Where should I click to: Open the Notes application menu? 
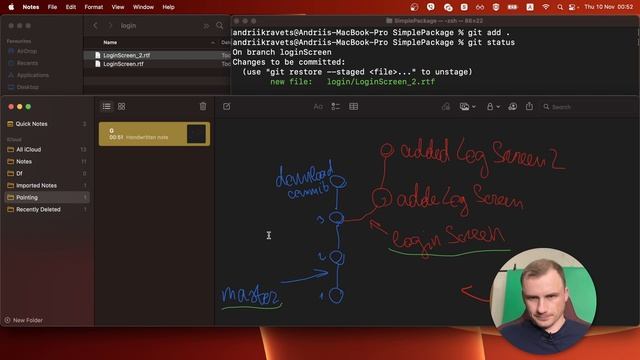(x=31, y=7)
